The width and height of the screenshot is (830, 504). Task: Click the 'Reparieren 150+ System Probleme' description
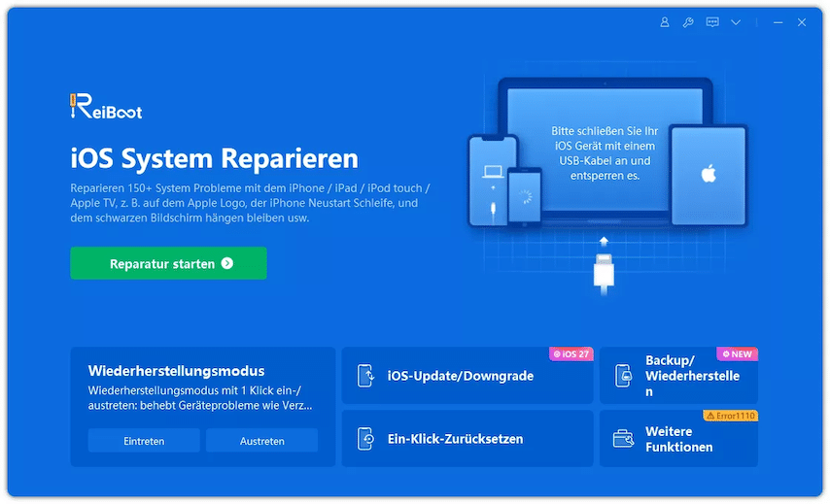[x=251, y=203]
